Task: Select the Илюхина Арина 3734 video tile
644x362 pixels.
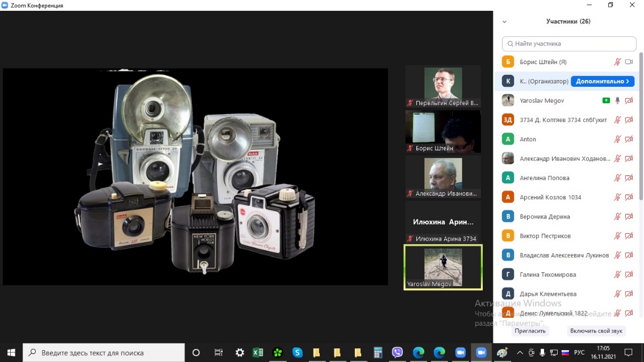Action: click(x=443, y=222)
